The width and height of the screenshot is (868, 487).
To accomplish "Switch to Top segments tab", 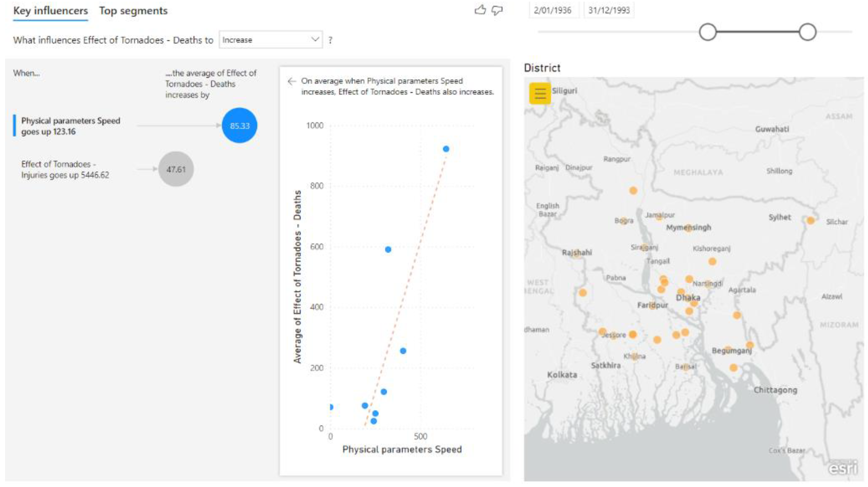I will tap(133, 11).
